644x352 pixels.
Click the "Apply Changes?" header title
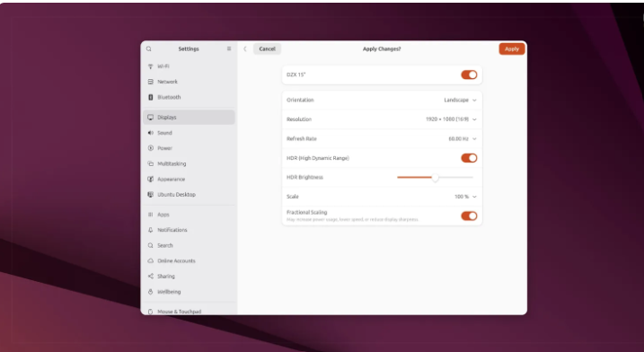[x=382, y=48]
